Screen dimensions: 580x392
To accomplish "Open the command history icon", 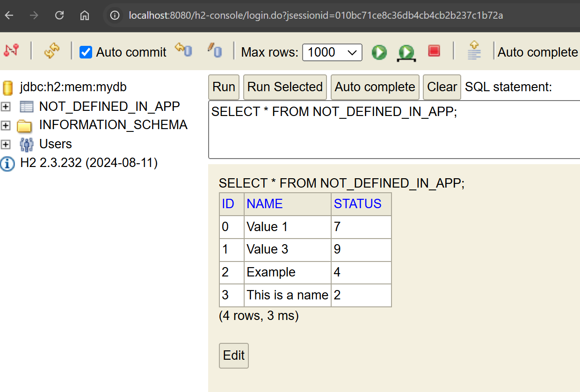I will click(474, 51).
